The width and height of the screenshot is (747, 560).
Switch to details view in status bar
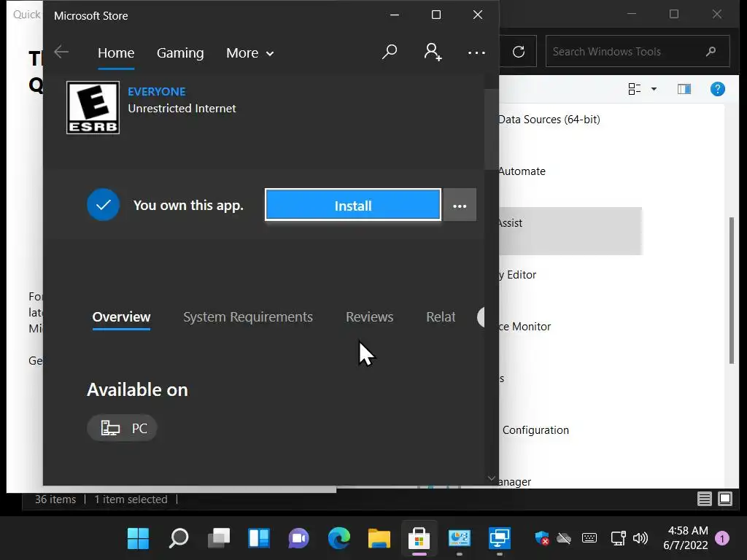click(704, 499)
